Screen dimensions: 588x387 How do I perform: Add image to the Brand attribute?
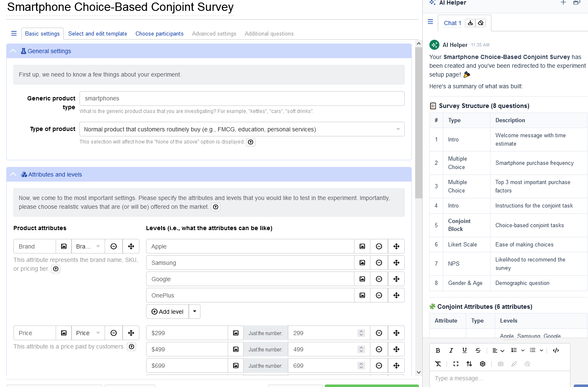tap(64, 246)
